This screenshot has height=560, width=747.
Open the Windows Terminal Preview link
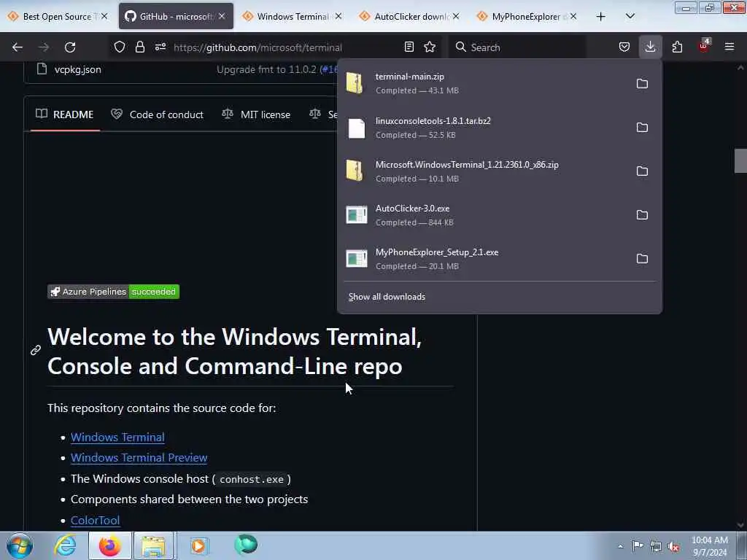click(x=139, y=458)
